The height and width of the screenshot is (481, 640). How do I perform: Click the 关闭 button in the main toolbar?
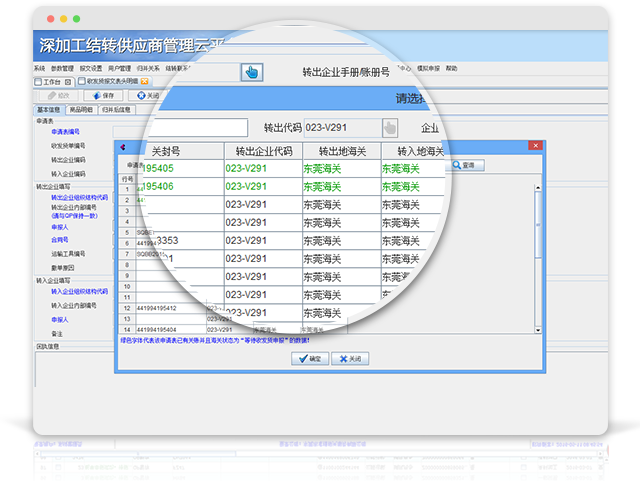148,96
